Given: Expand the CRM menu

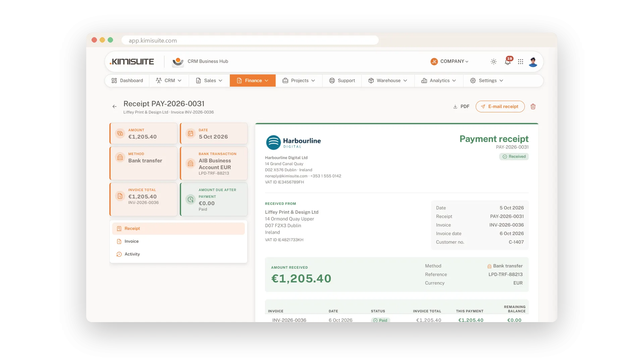Looking at the screenshot, I should (169, 81).
